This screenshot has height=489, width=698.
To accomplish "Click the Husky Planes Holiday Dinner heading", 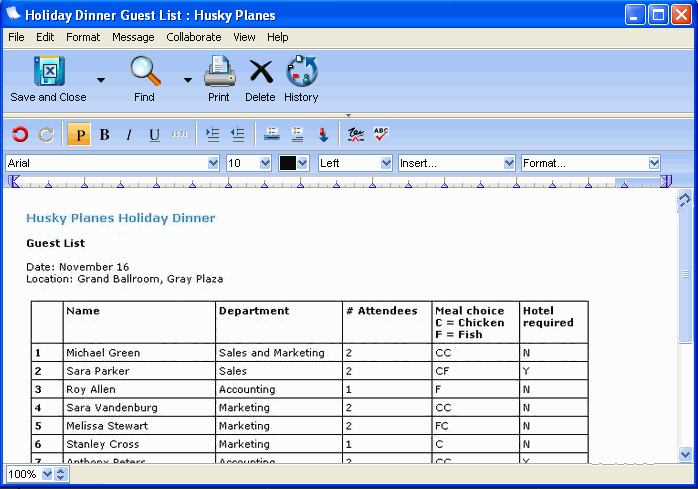I will tap(120, 218).
